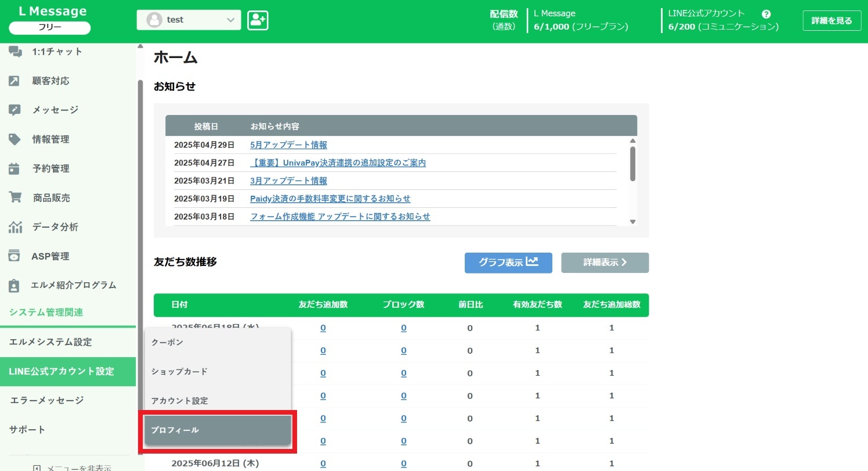Click the notice list scroll-down arrow
This screenshot has width=868, height=471.
(632, 222)
